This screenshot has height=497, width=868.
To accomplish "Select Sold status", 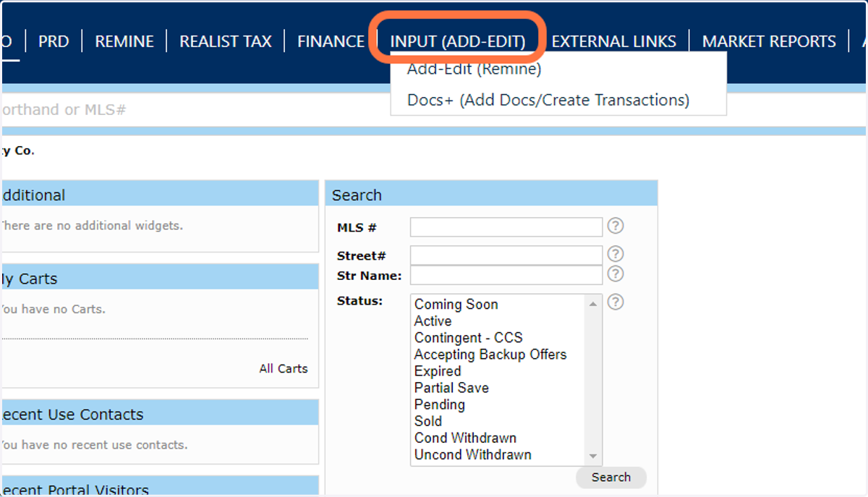I will pyautogui.click(x=428, y=421).
